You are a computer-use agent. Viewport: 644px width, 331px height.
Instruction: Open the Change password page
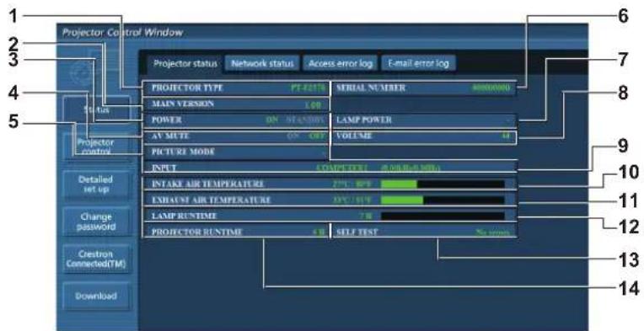click(97, 222)
